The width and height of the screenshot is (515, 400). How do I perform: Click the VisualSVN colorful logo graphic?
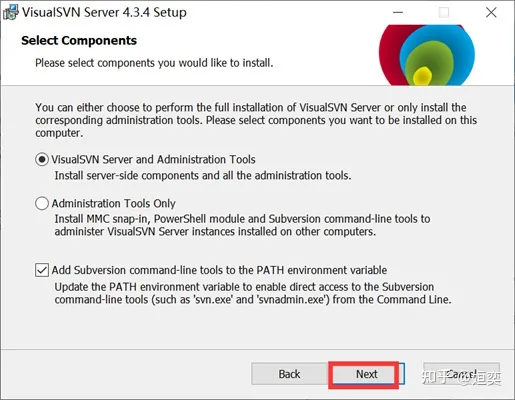(x=427, y=55)
